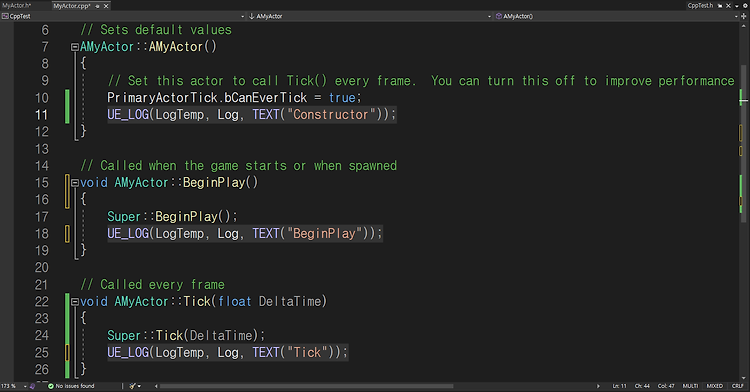This screenshot has height=392, width=750.
Task: Select the MyActor.cpp tab
Action: point(72,6)
